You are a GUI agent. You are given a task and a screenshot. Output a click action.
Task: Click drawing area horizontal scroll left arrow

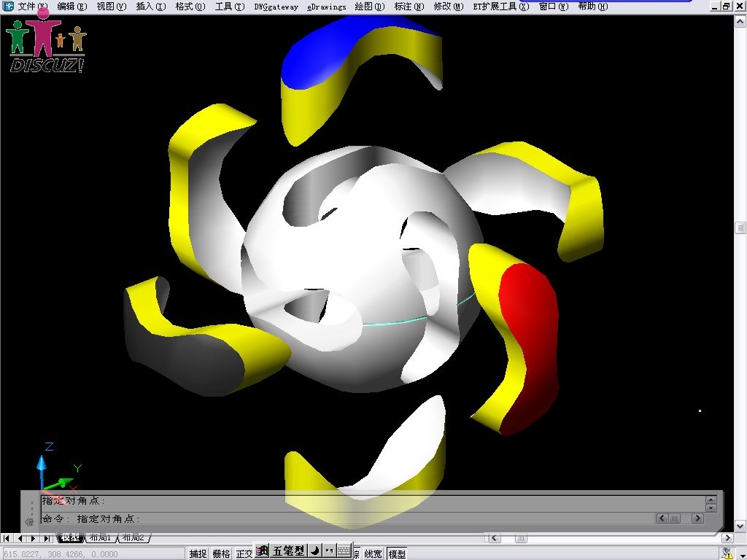(x=494, y=538)
